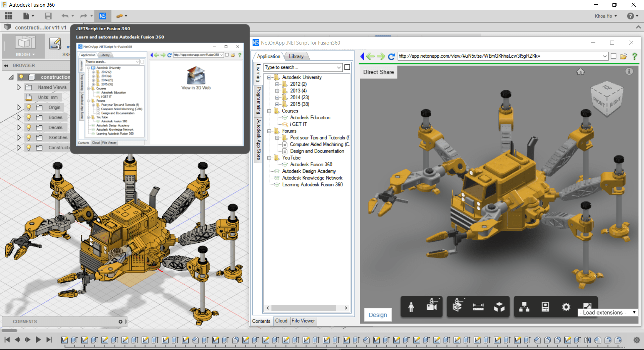Open the properties panel in viewer
644x350 pixels.
pyautogui.click(x=545, y=307)
